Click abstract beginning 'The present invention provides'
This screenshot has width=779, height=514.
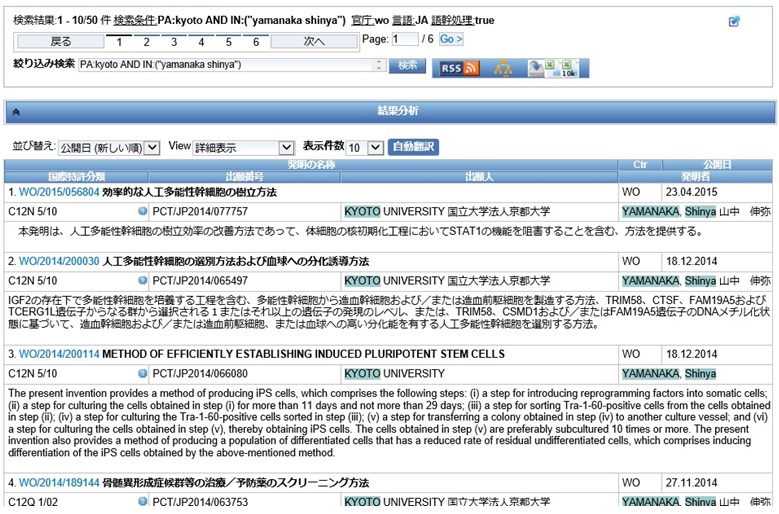[389, 423]
